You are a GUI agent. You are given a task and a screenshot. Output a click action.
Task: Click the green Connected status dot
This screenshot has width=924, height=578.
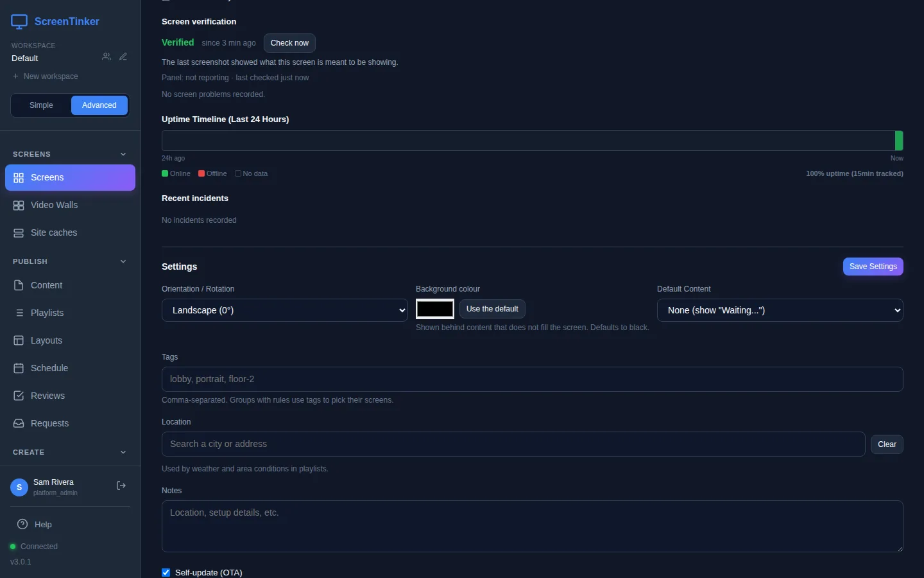13,547
